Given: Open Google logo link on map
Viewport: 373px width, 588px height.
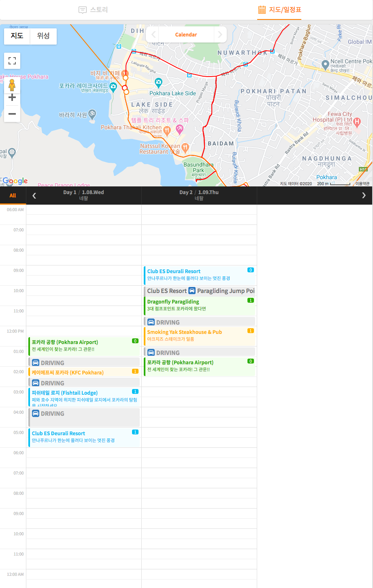Looking at the screenshot, I should click(15, 181).
